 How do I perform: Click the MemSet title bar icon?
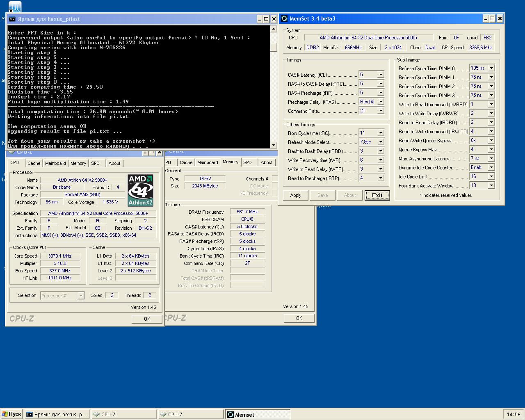coord(284,18)
